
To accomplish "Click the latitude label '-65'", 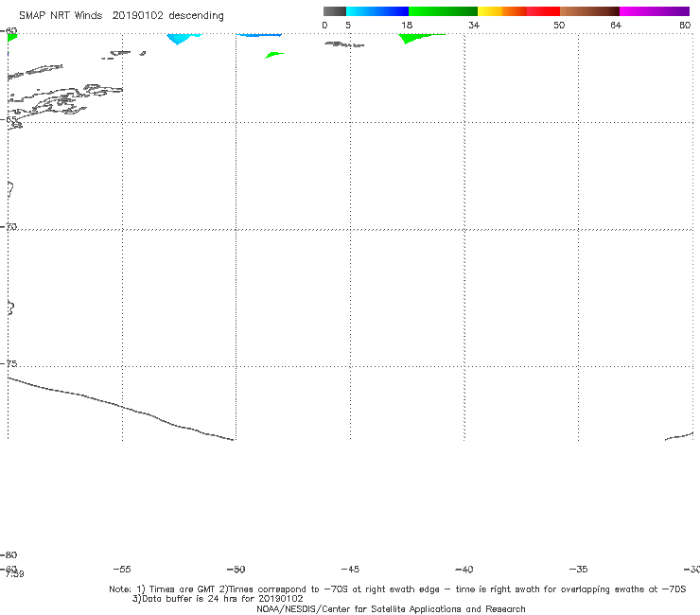I will [9, 119].
